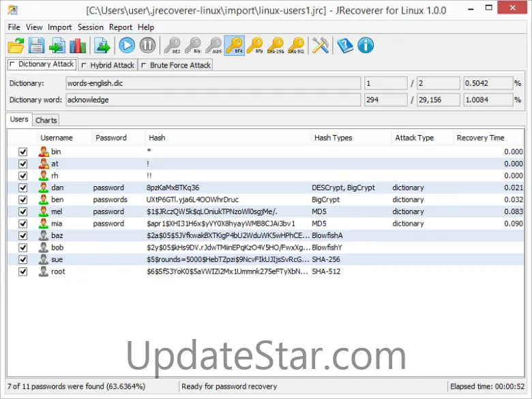532x399 pixels.
Task: Uncheck the checkbox for user rh
Action: (23, 176)
